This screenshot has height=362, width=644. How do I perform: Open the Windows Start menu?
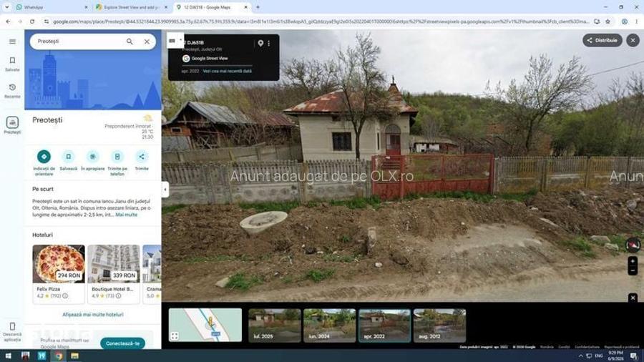[8, 356]
